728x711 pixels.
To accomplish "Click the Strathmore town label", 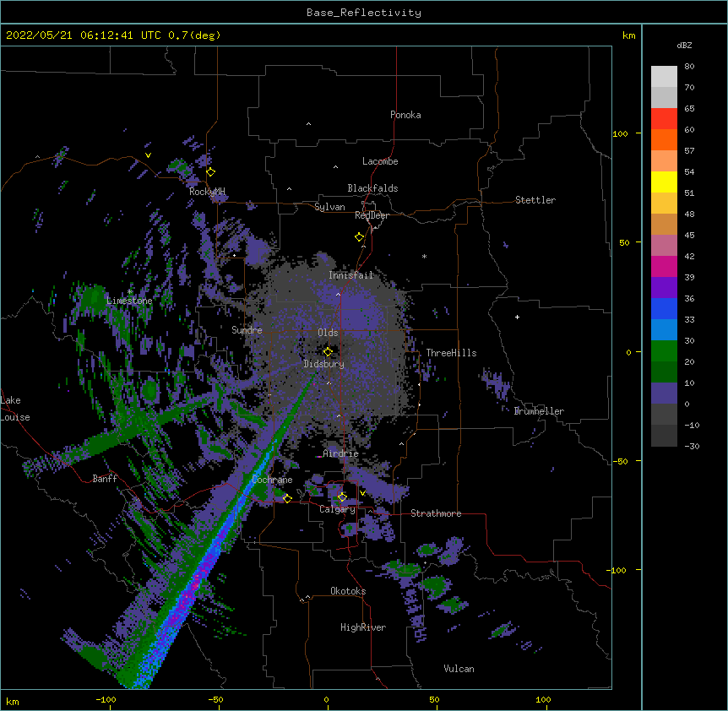I will point(436,513).
